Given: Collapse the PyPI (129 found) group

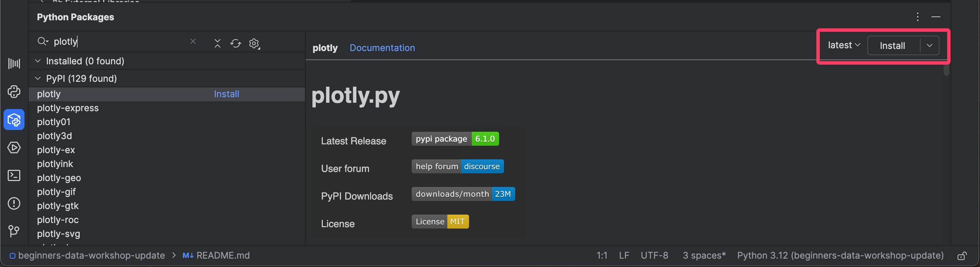Looking at the screenshot, I should pyautogui.click(x=38, y=78).
